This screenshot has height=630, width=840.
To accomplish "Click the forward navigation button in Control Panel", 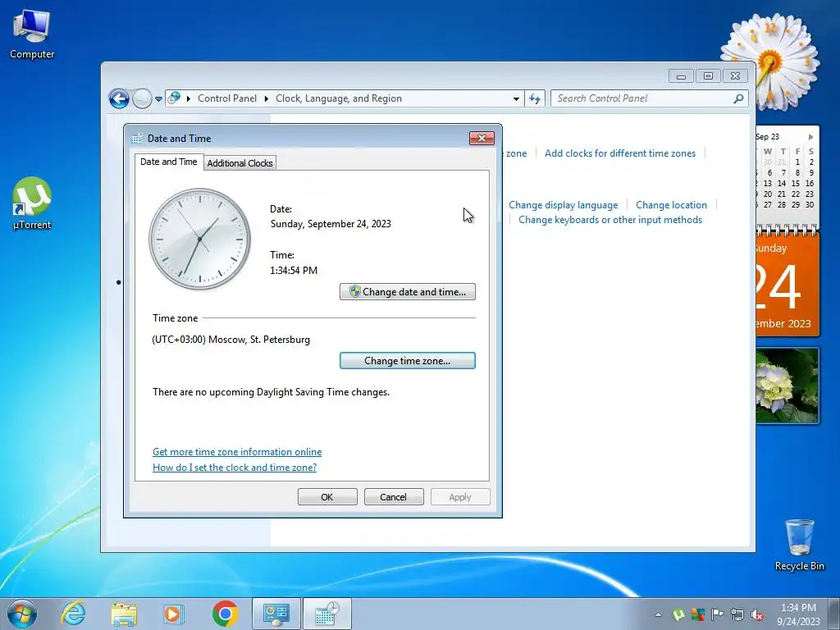I will [142, 98].
